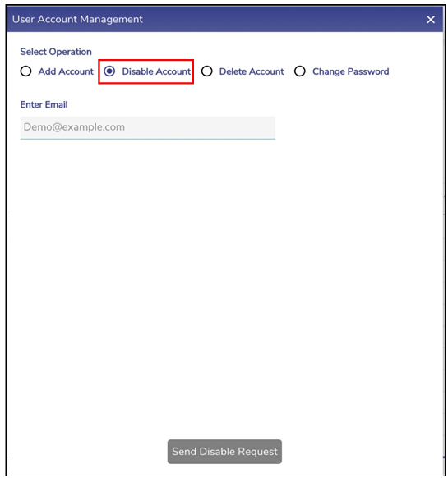Pick the Change Password radio button
Image resolution: width=448 pixels, height=478 pixels.
coord(300,71)
